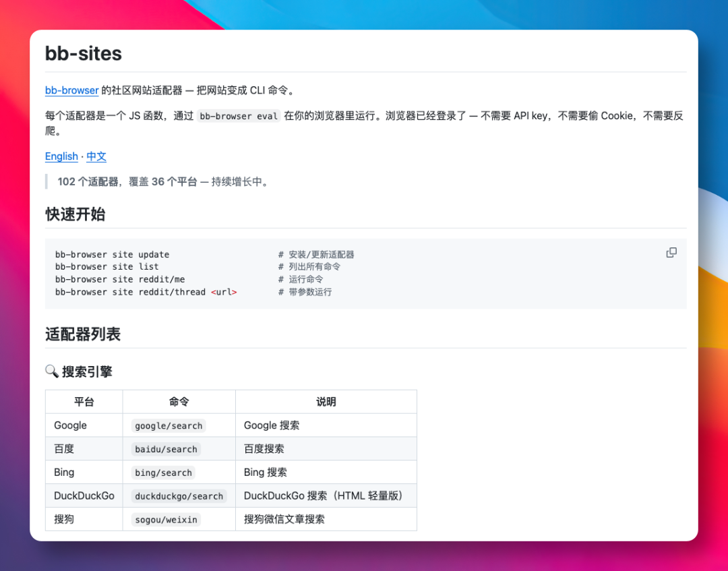The height and width of the screenshot is (571, 728).
Task: Click the comment '# 运行命令'
Action: click(301, 279)
